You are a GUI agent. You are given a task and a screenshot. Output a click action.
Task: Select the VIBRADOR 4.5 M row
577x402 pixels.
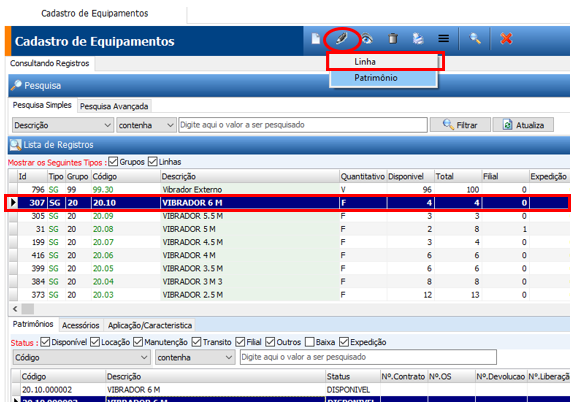289,242
